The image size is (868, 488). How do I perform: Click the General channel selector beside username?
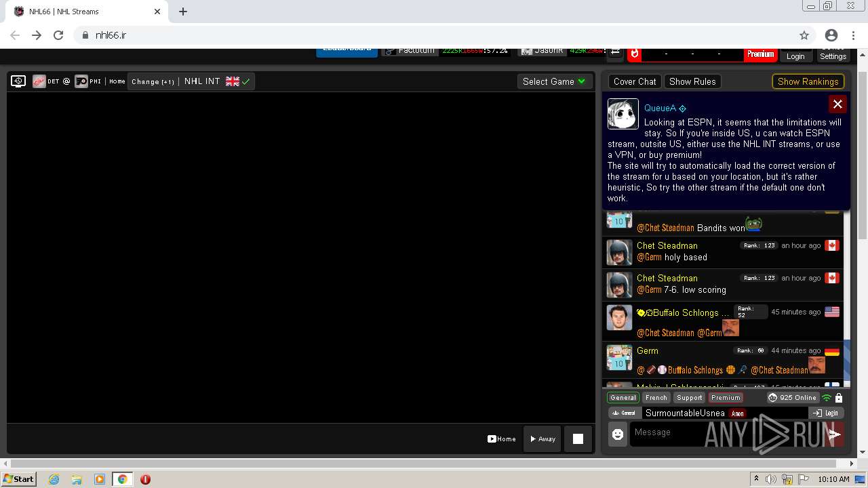tap(623, 413)
